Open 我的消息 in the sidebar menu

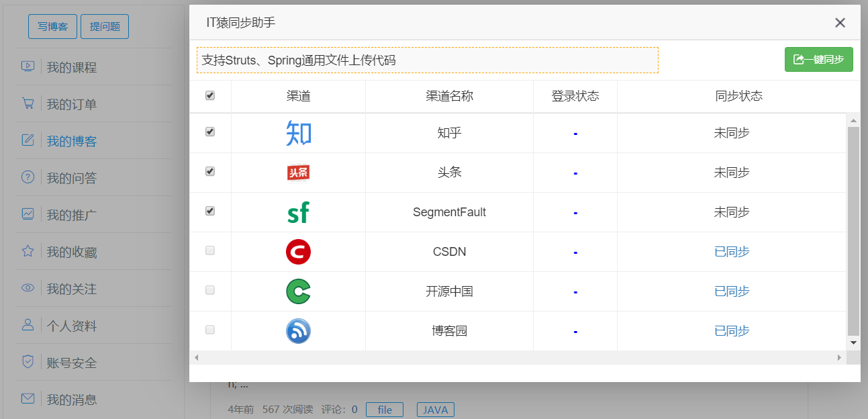pos(72,400)
